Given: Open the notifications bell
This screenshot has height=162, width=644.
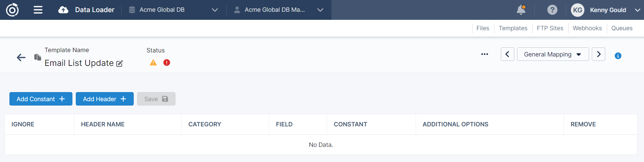Looking at the screenshot, I should (x=521, y=10).
